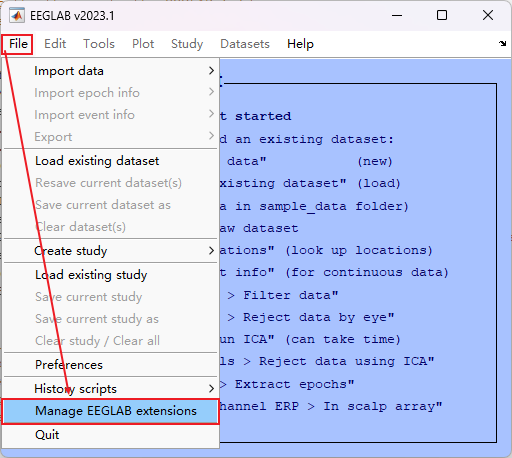
Task: Click the "(for continuous data)" text
Action: pyautogui.click(x=367, y=273)
